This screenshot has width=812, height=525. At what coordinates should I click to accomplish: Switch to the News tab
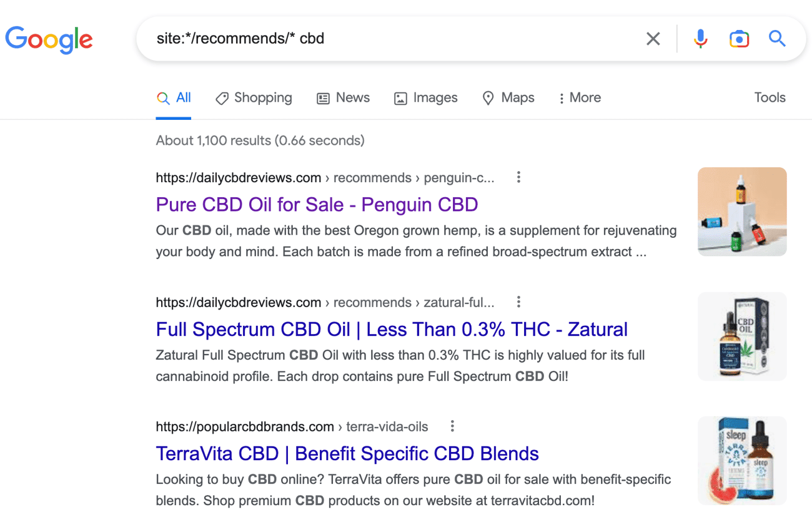[x=343, y=98]
